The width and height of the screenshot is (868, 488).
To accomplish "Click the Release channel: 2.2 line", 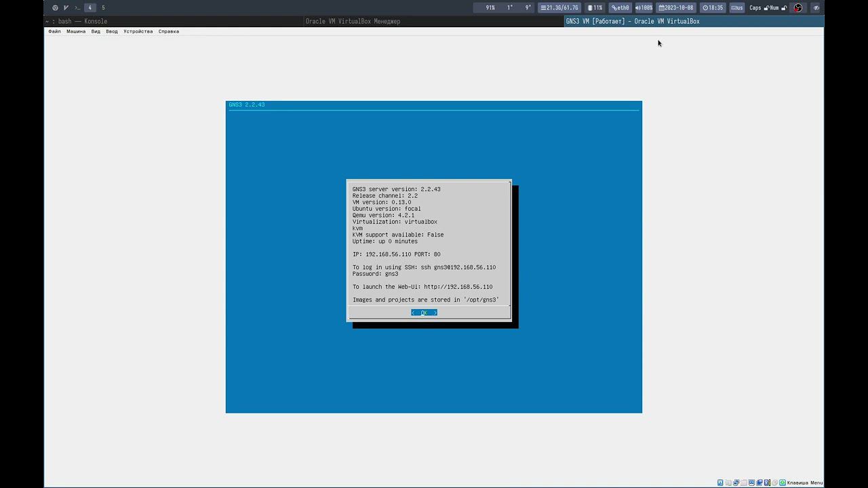I will tap(385, 195).
